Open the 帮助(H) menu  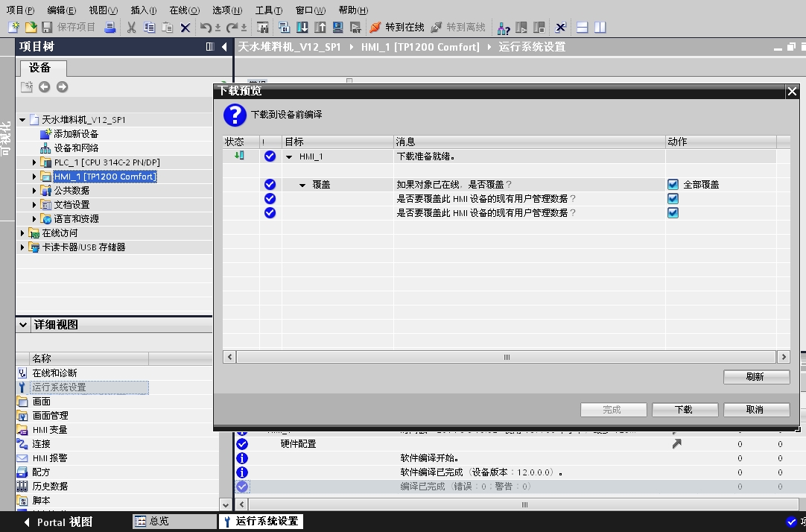(353, 10)
